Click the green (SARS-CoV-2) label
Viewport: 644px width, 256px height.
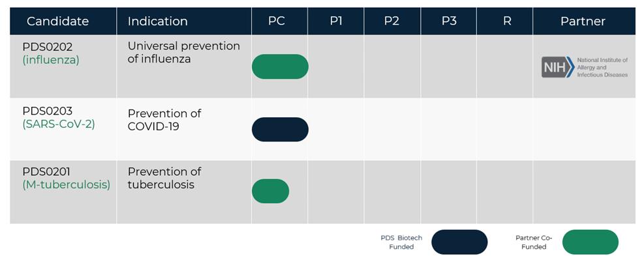(x=59, y=124)
